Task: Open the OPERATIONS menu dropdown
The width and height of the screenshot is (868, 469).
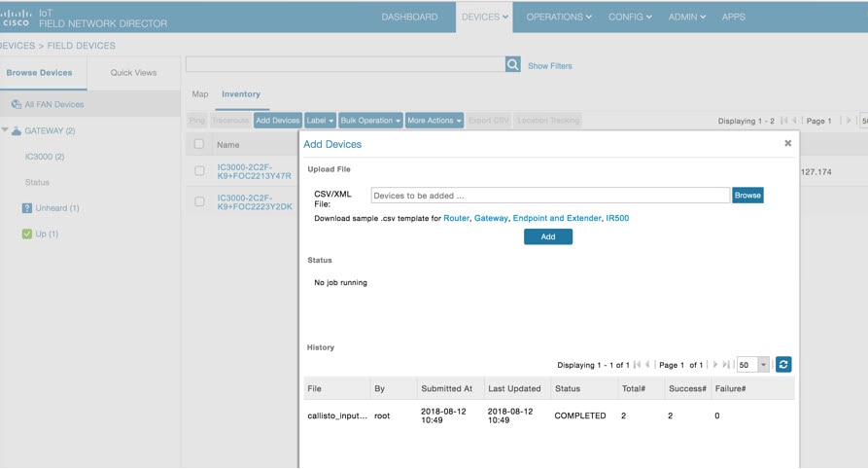Action: point(559,17)
